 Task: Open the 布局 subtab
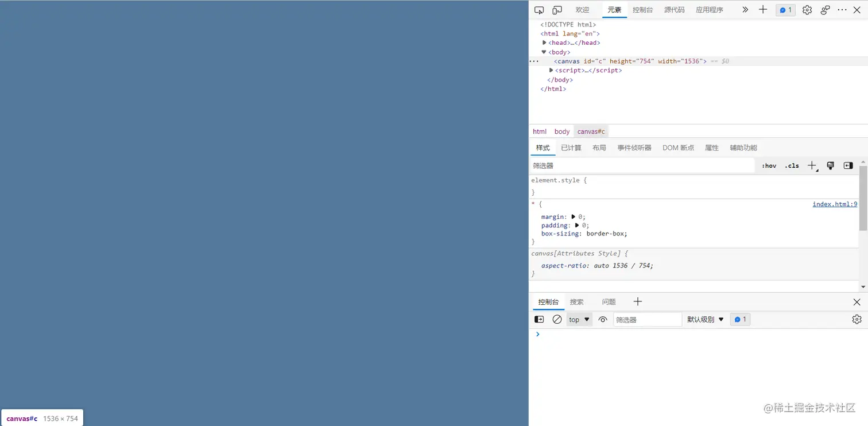[x=599, y=148]
